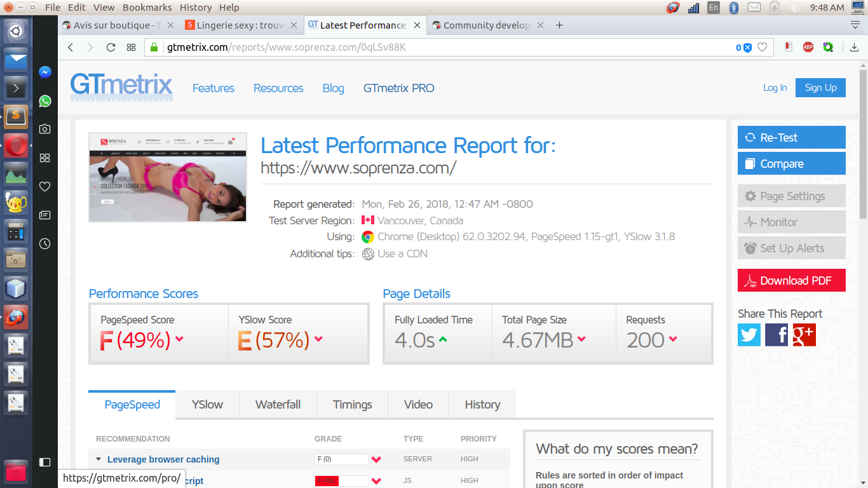Image resolution: width=868 pixels, height=488 pixels.
Task: Select the Timings report tab
Action: [352, 405]
